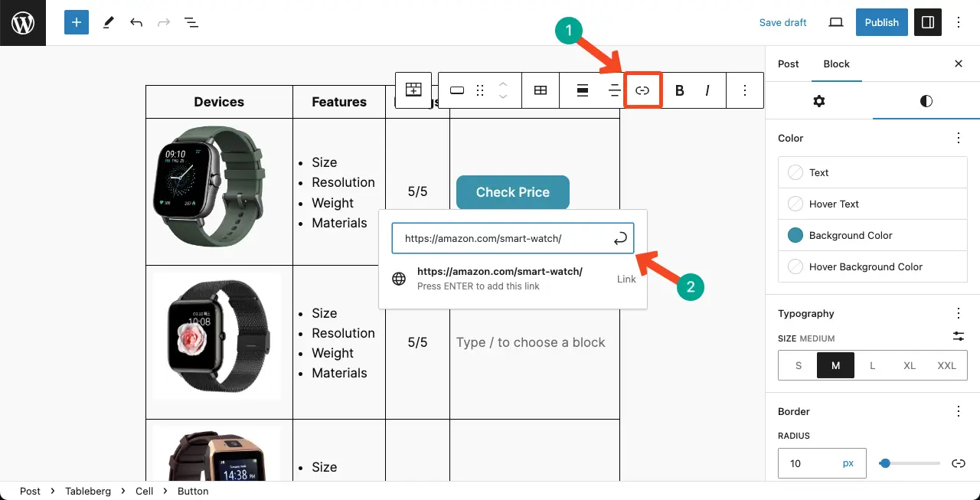This screenshot has height=500, width=980.
Task: Select font size M
Action: click(x=836, y=365)
